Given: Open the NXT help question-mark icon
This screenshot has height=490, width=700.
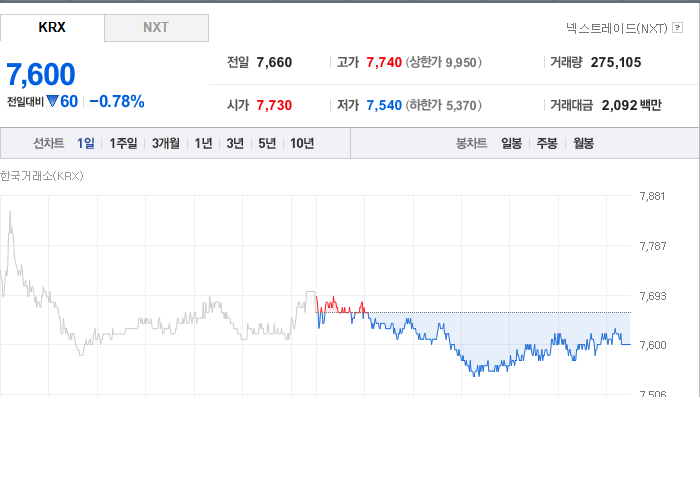Looking at the screenshot, I should tap(677, 28).
